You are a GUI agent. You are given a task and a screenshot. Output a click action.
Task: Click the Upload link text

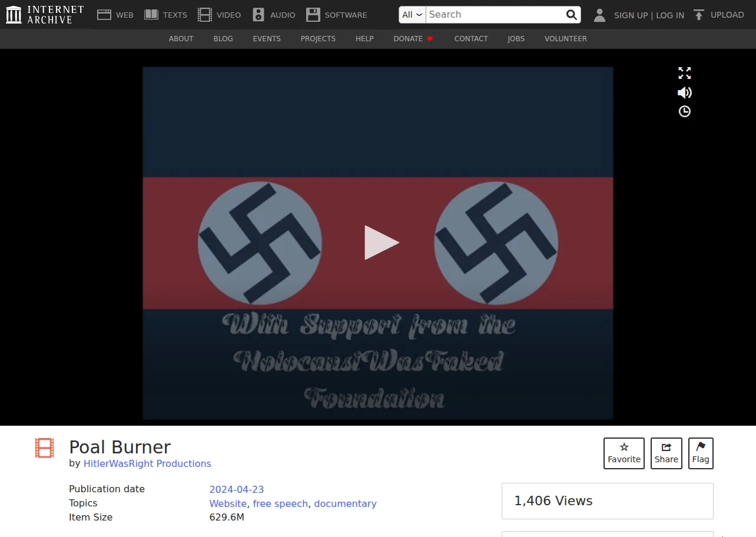727,15
